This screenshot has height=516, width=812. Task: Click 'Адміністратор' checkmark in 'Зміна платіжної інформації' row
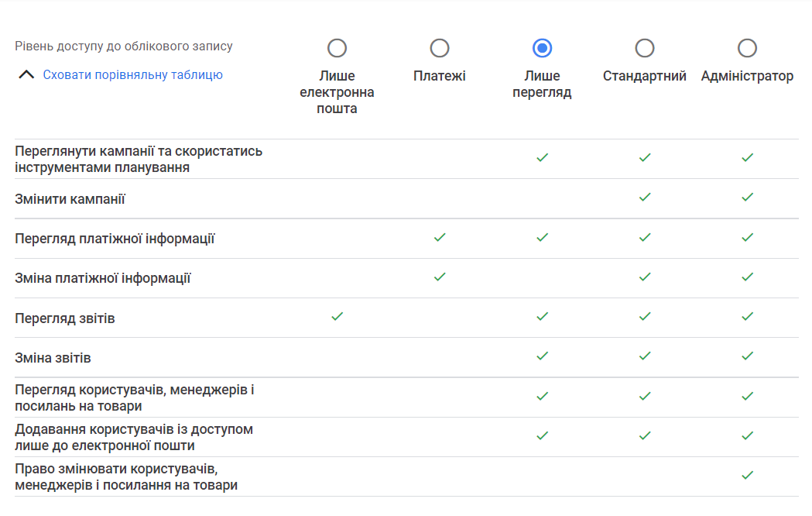(x=747, y=277)
